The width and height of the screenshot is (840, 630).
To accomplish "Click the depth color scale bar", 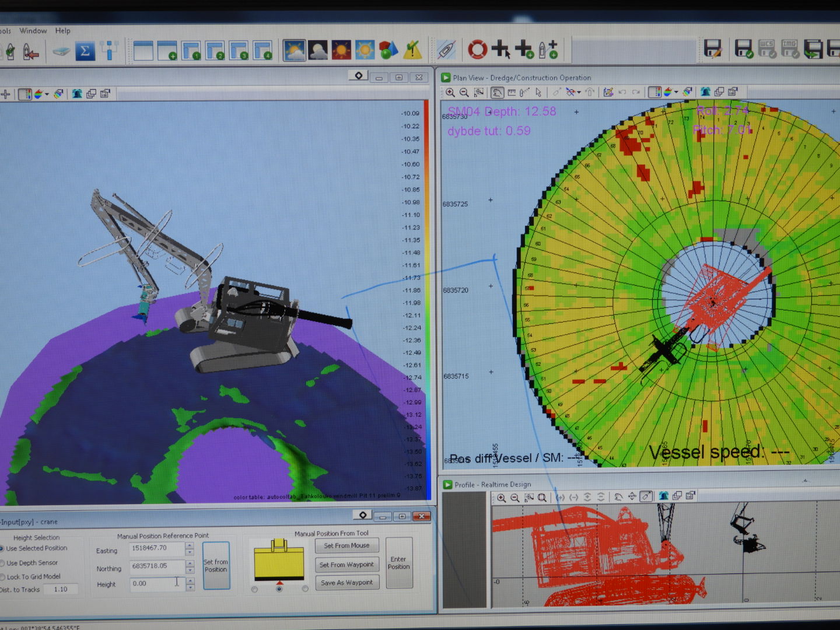I will click(x=426, y=300).
